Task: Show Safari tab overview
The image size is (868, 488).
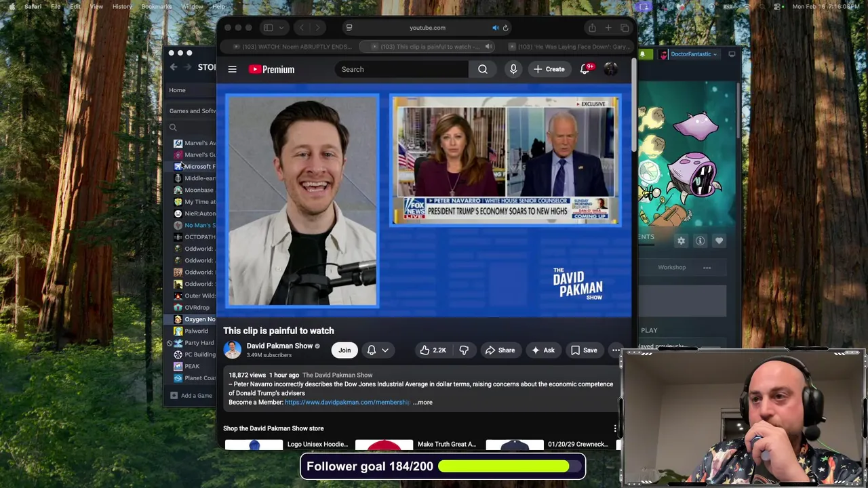Action: pos(625,28)
